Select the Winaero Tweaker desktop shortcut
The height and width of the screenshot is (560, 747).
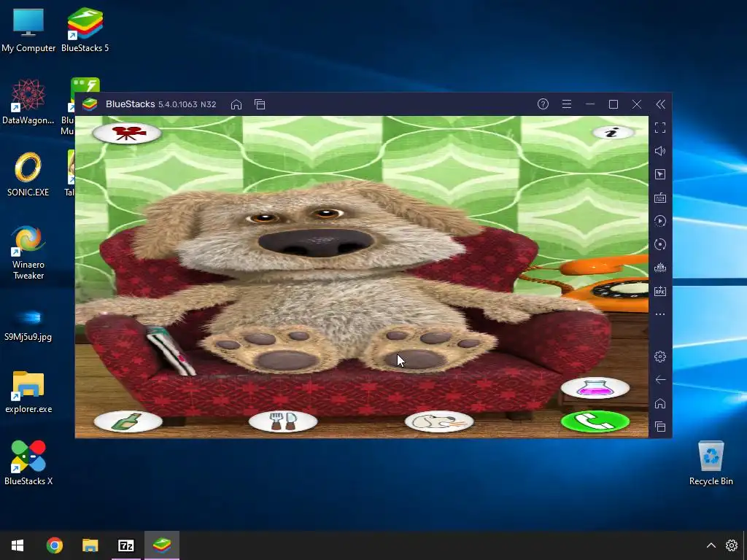tap(28, 252)
